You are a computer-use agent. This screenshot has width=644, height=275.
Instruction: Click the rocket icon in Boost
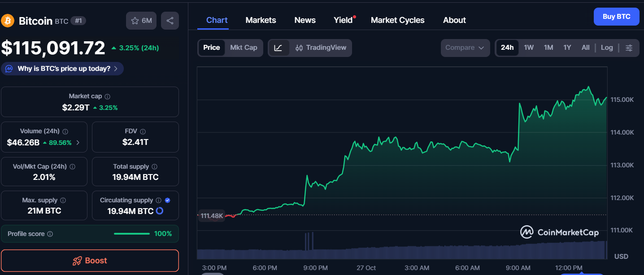click(x=77, y=261)
